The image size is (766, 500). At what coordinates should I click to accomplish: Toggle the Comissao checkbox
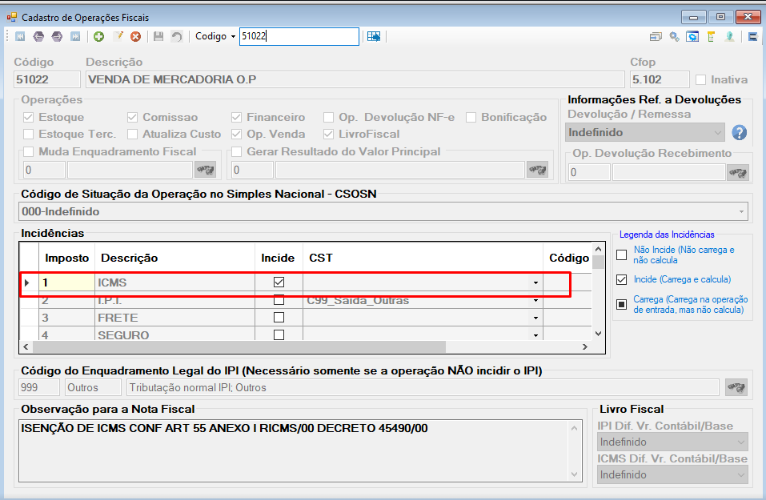click(132, 117)
